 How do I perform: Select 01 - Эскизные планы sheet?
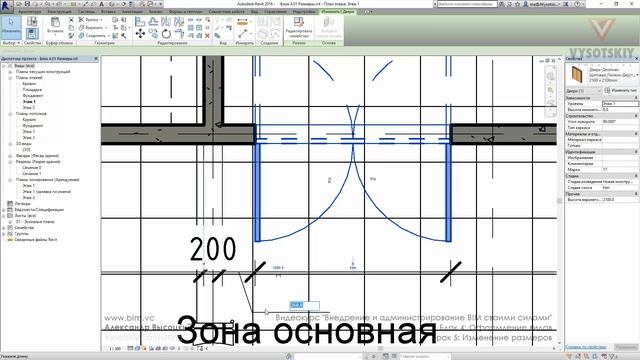(35, 222)
